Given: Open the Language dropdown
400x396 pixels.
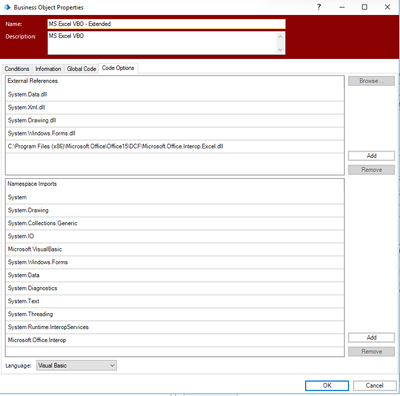Looking at the screenshot, I should 76,366.
